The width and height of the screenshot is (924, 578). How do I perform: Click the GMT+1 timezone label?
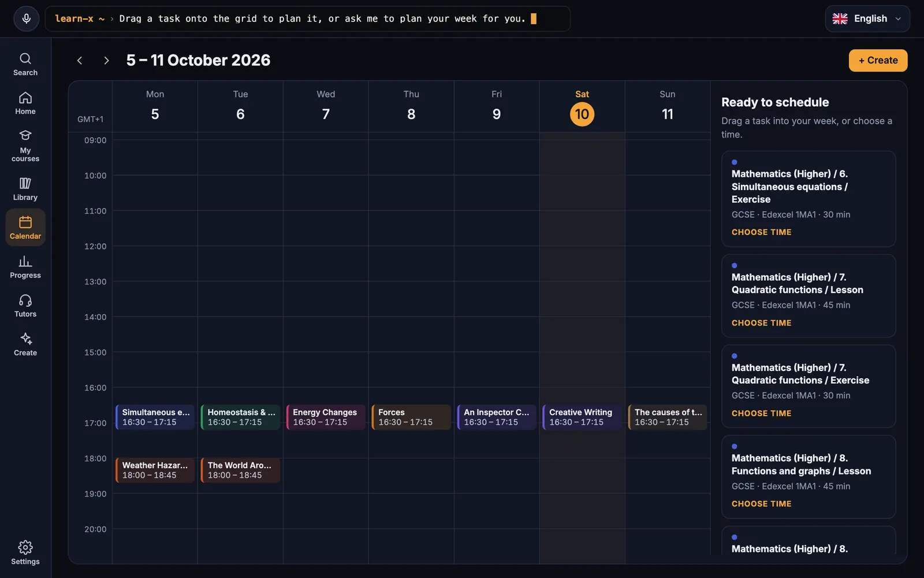click(x=90, y=119)
